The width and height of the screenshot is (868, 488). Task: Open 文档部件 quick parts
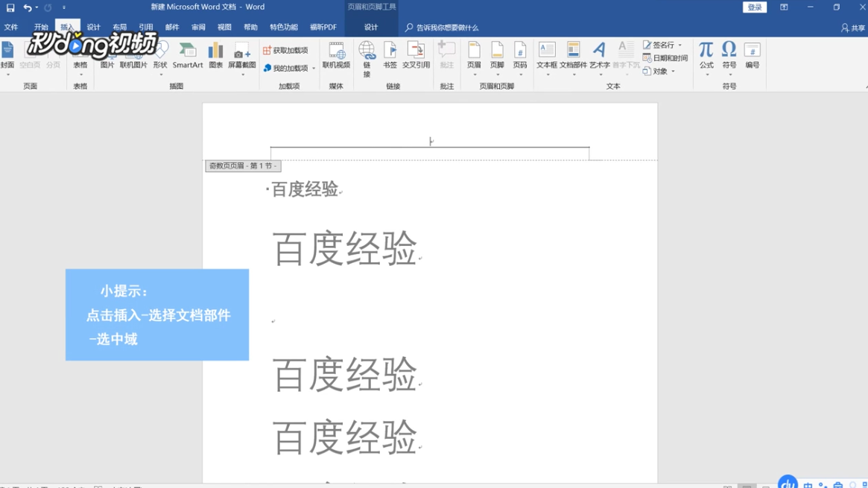573,57
